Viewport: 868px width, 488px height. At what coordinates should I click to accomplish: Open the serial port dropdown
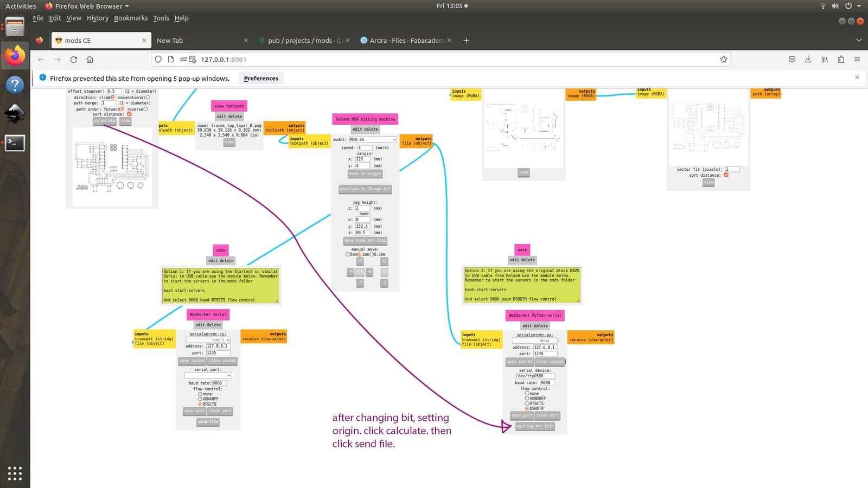(208, 375)
